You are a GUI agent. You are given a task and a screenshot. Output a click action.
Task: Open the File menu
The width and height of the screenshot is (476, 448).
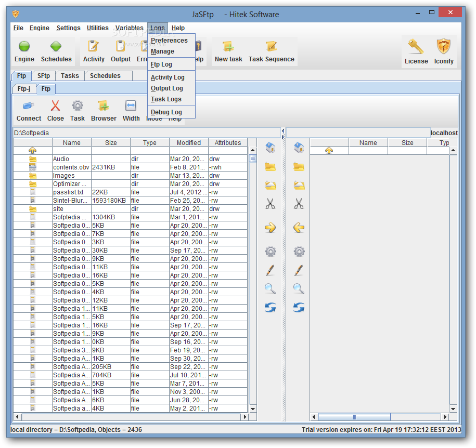pyautogui.click(x=18, y=28)
